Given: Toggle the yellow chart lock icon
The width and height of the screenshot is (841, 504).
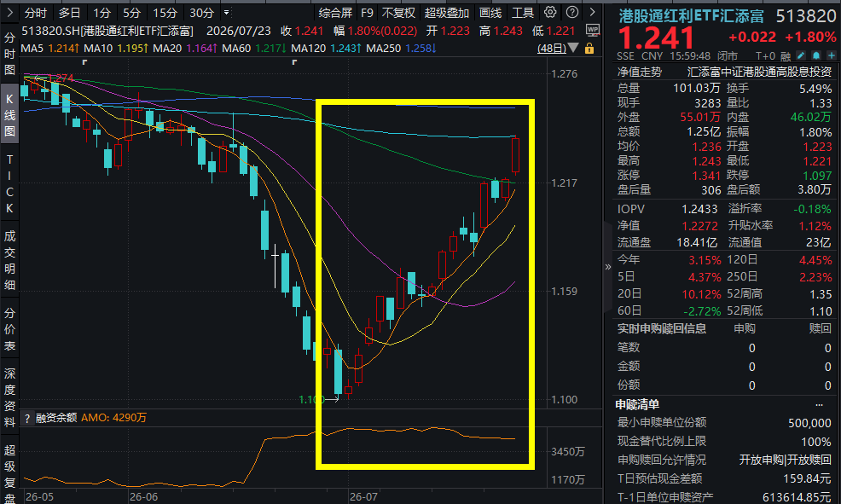Looking at the screenshot, I should 589,49.
